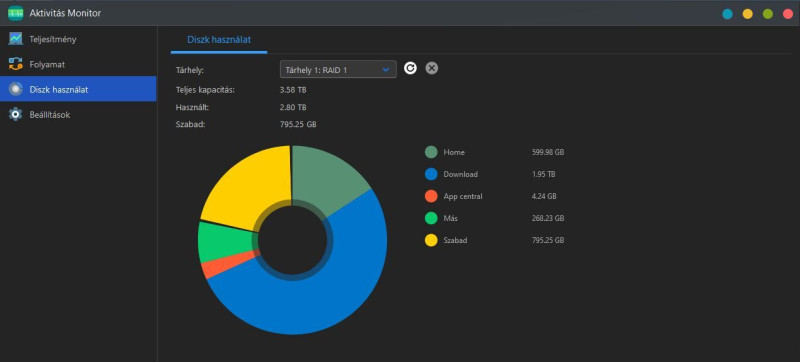Image resolution: width=800 pixels, height=362 pixels.
Task: Click the Tárhely label
Action: click(x=190, y=69)
